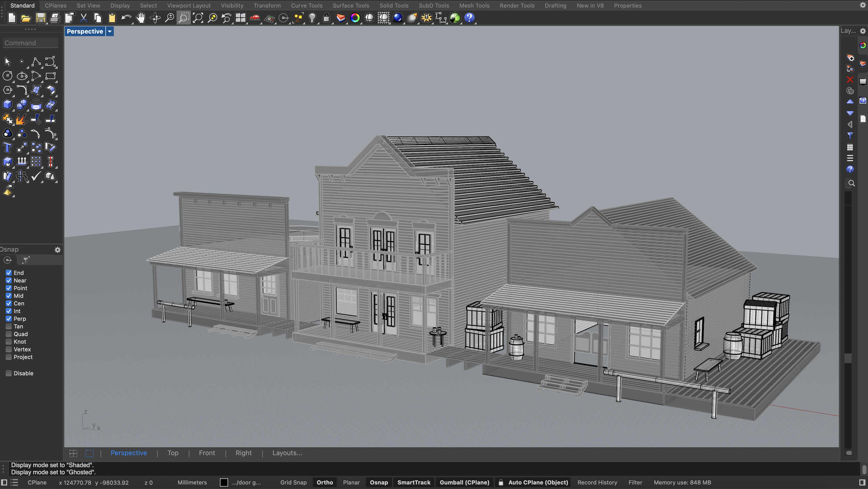This screenshot has width=868, height=489.
Task: Click the Print icon in toolbar
Action: click(55, 18)
